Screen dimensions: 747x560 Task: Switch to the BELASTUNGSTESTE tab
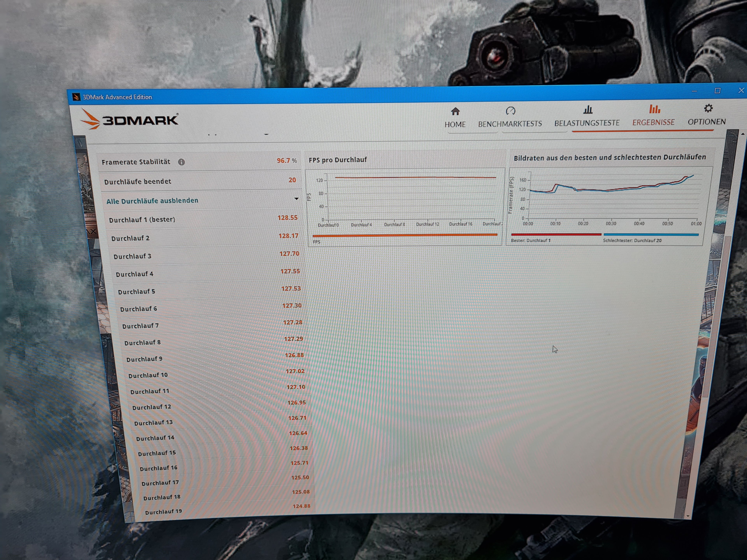(x=587, y=123)
